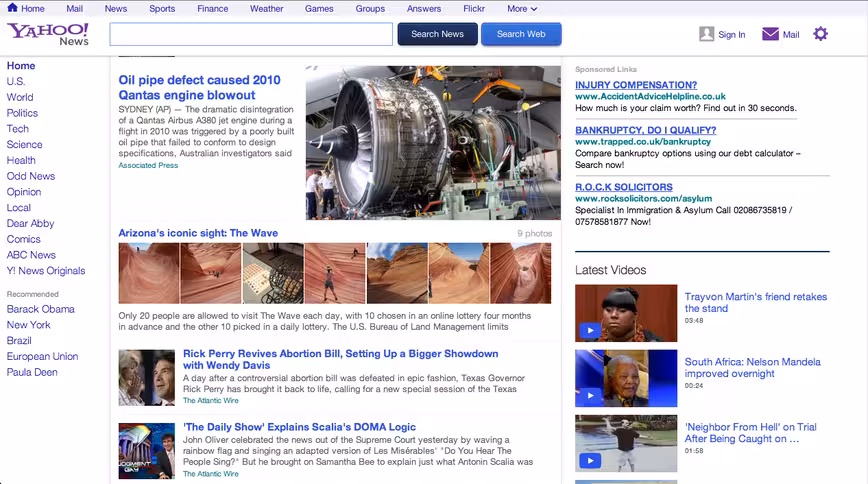Open the Daily Show story thumbnail
The height and width of the screenshot is (484, 868).
tap(146, 451)
